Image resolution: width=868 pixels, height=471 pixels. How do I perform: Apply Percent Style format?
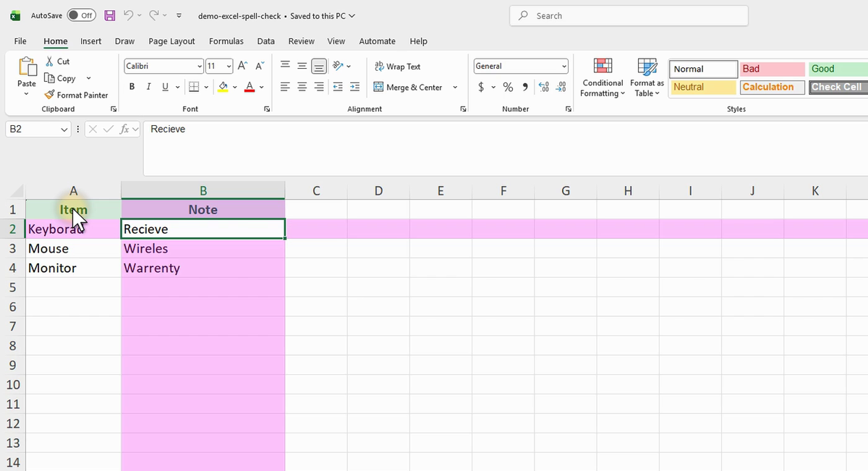click(508, 87)
